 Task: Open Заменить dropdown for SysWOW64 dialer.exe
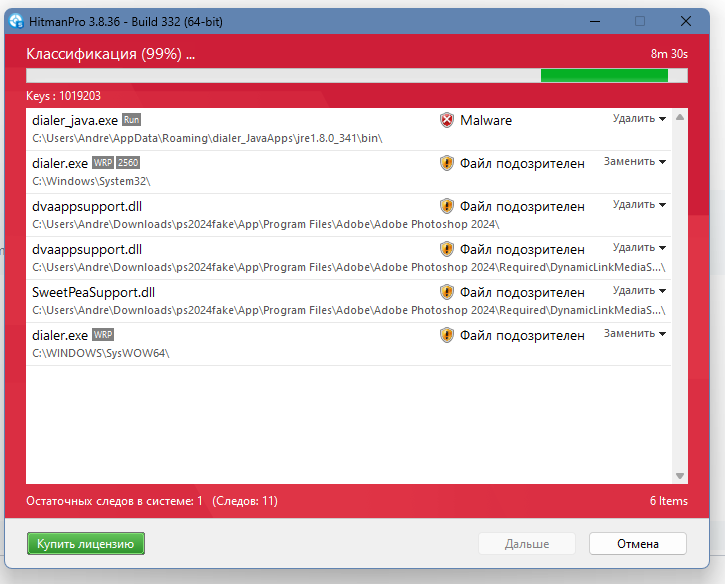pyautogui.click(x=635, y=333)
